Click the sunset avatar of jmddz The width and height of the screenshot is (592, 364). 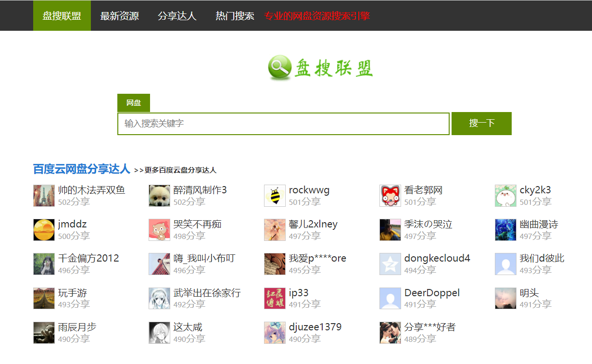click(x=44, y=230)
